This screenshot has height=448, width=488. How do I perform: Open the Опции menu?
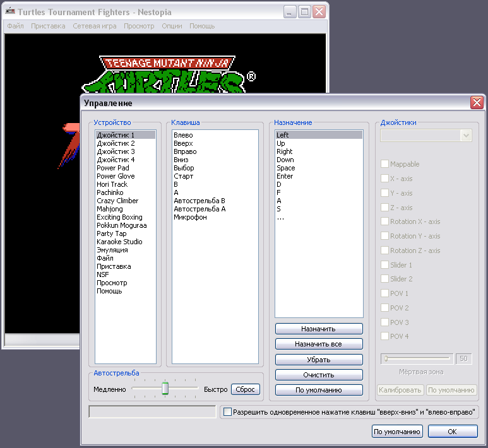point(172,26)
